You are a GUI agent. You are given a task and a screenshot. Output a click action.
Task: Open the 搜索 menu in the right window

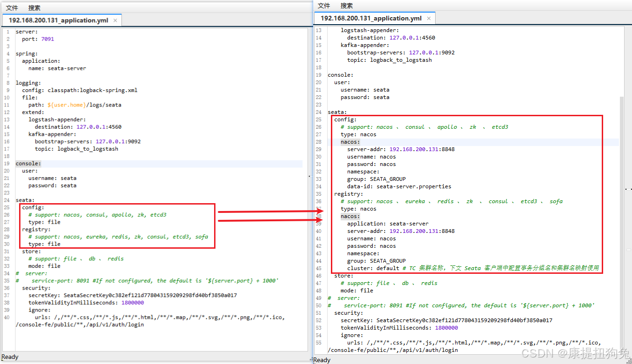coord(347,6)
